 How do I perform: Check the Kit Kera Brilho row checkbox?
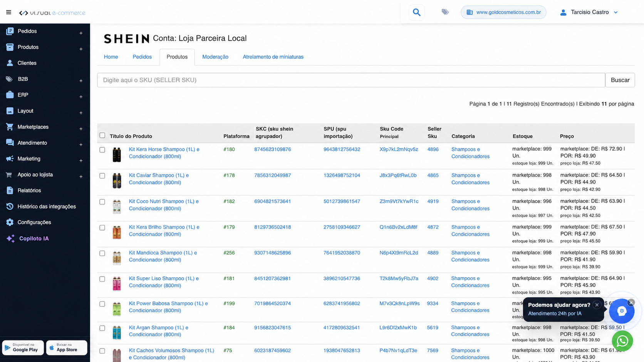[102, 228]
